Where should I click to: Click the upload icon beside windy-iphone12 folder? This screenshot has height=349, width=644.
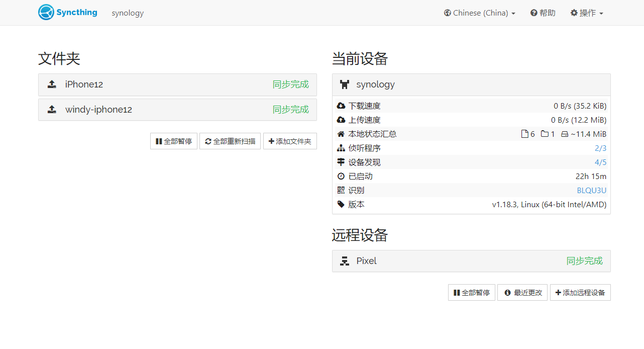[x=52, y=110]
